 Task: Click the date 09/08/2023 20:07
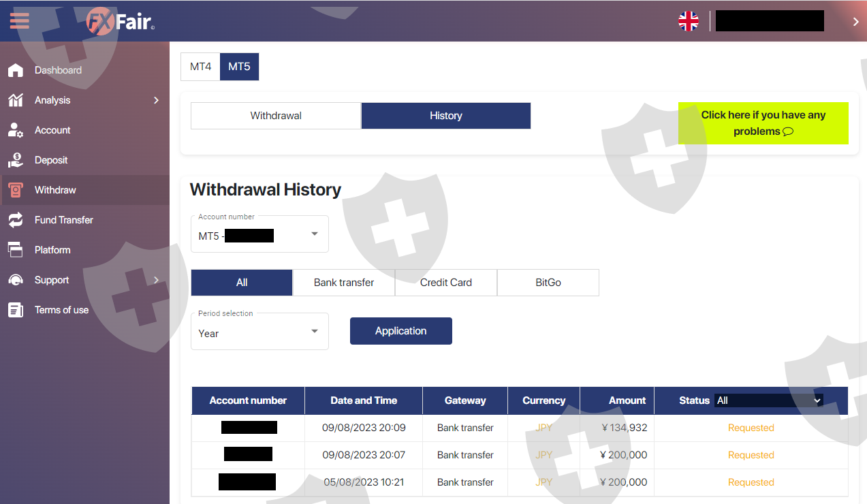364,455
